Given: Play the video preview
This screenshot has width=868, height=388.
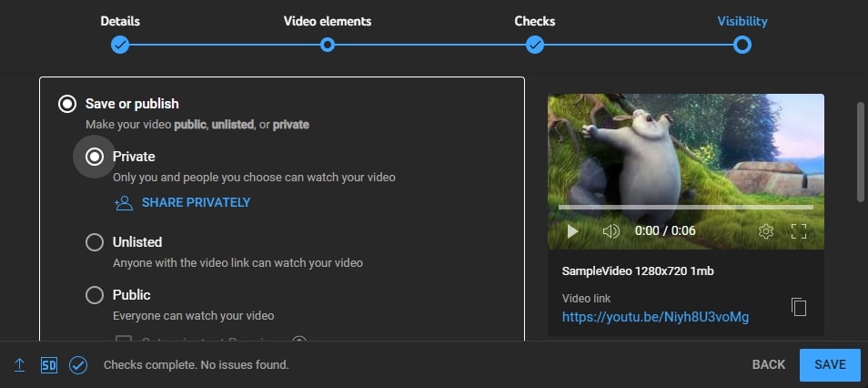Looking at the screenshot, I should click(573, 231).
